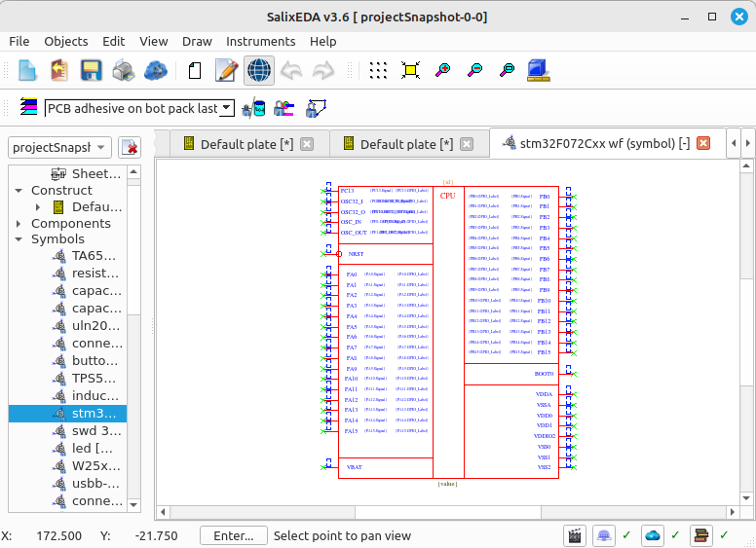Screen dimensions: 756x548
Task: Click the bucket icon next to layer dropdown
Action: (253, 108)
